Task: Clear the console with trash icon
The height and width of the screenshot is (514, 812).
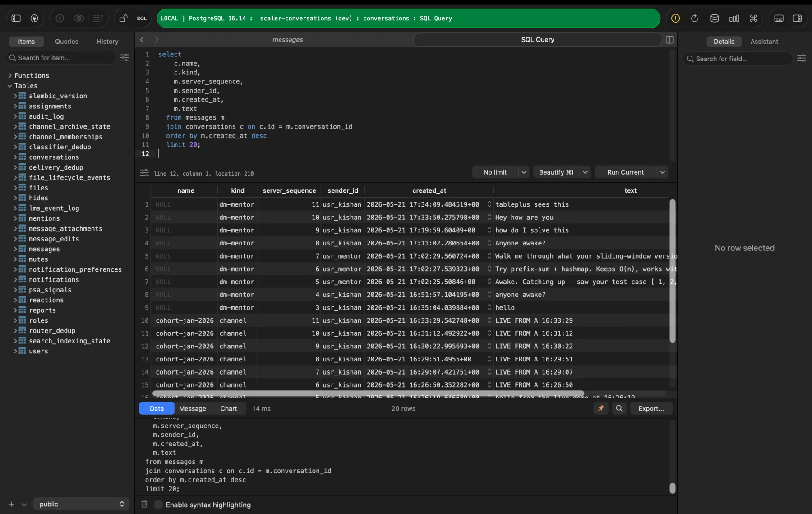Action: click(x=144, y=504)
